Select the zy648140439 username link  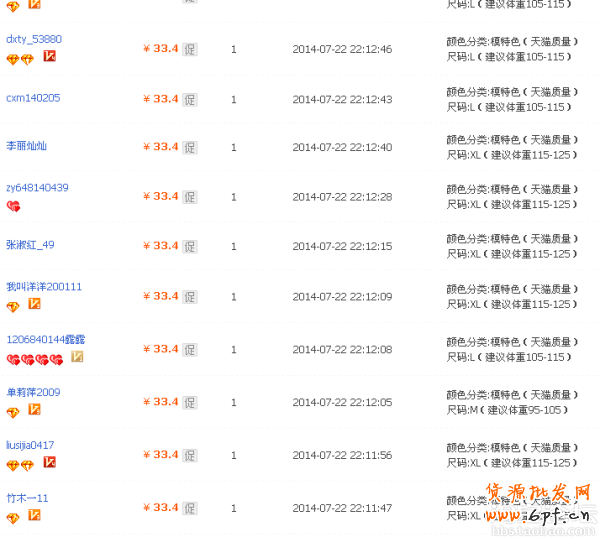click(37, 188)
